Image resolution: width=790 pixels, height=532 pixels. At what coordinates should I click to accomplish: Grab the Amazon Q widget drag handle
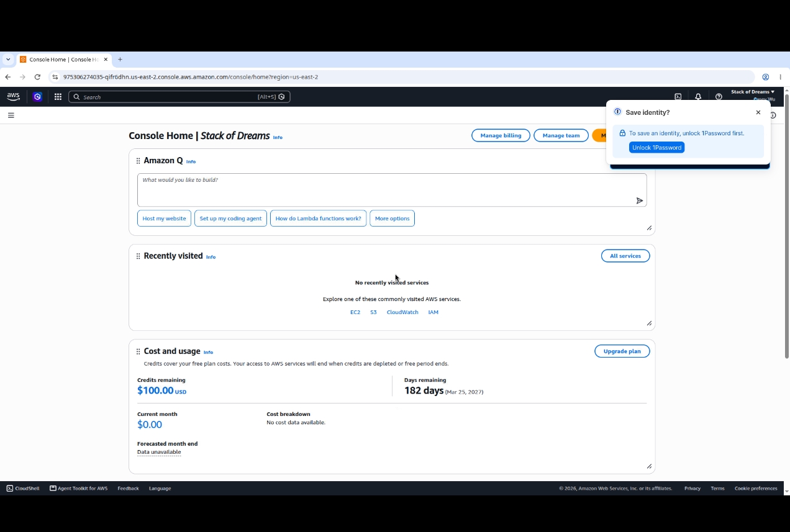tap(138, 161)
